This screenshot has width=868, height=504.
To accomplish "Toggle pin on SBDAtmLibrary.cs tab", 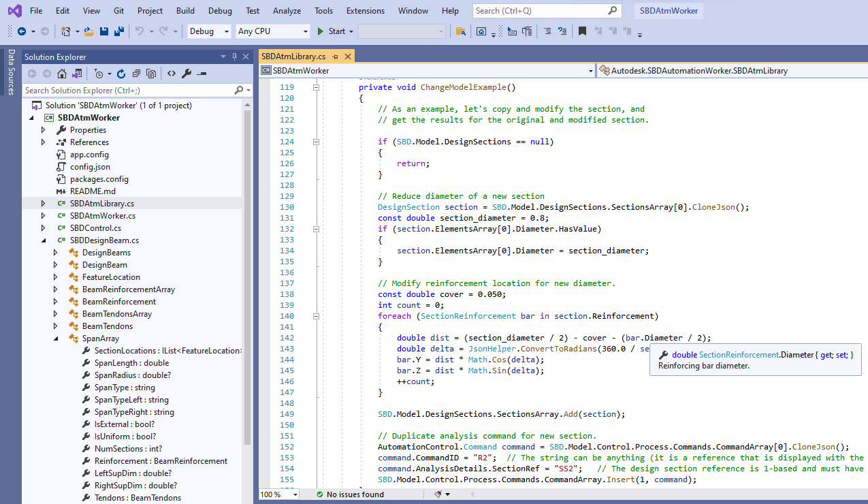I will tap(336, 57).
